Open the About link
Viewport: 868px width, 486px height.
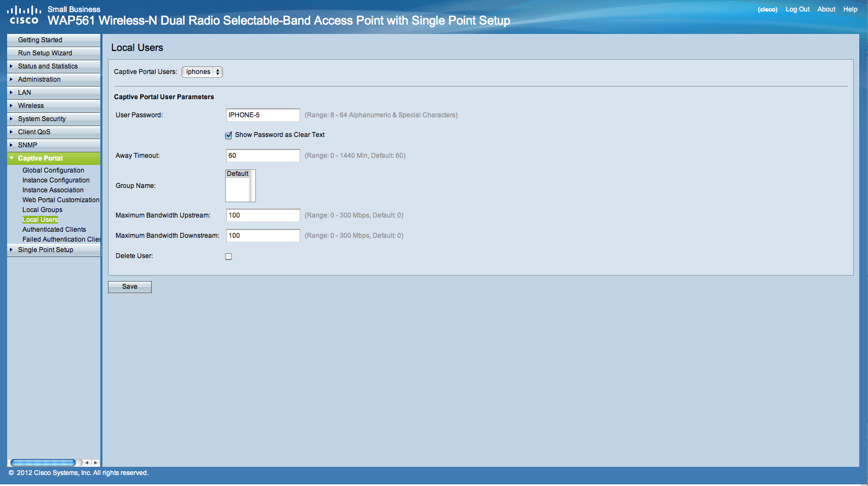point(826,9)
